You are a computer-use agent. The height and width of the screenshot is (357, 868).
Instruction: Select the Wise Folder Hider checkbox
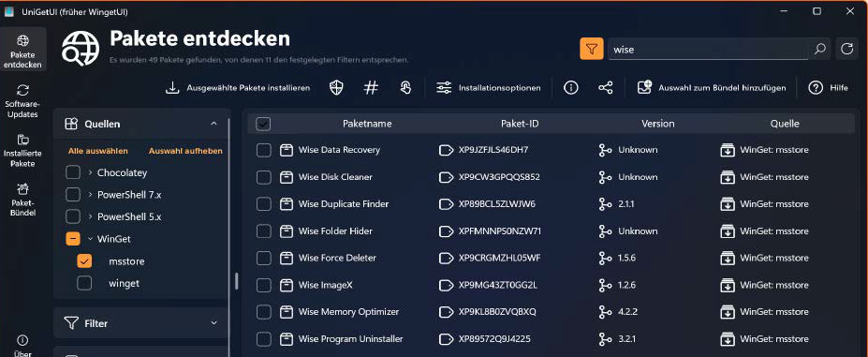263,231
